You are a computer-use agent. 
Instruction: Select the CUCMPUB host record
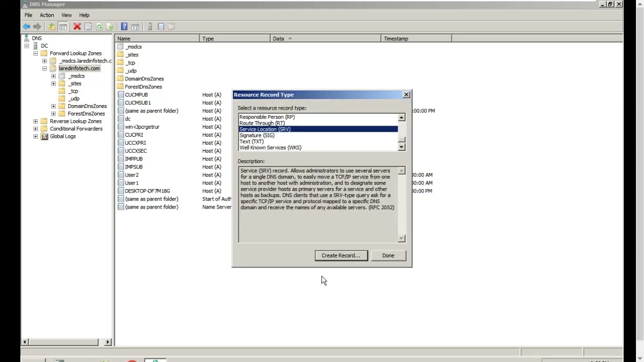coord(136,95)
